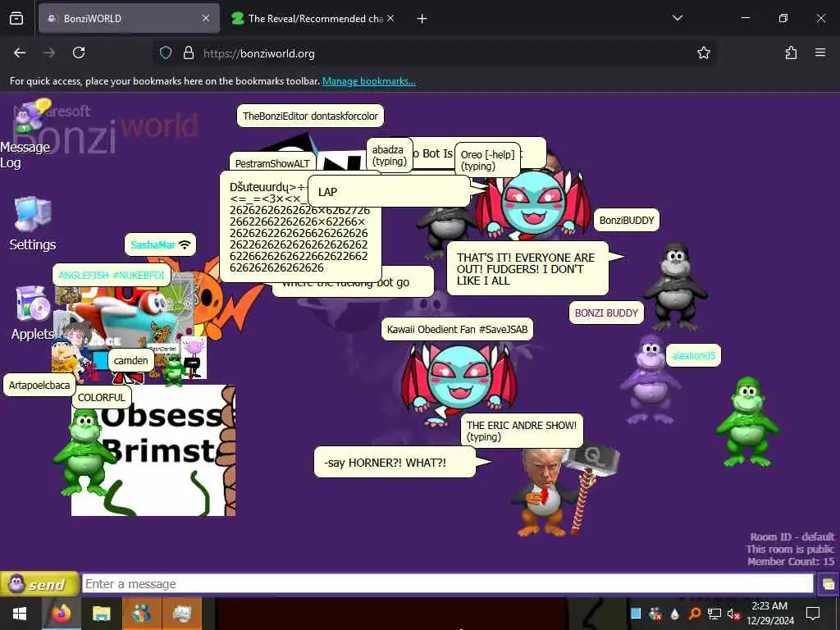Click the alexlion05 name tag
The height and width of the screenshot is (630, 840).
pyautogui.click(x=693, y=356)
